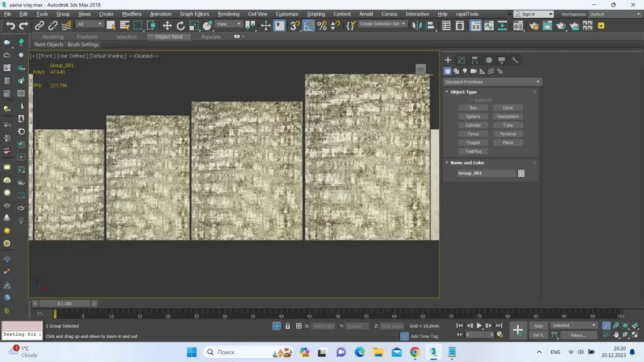Screen dimensions: 644x362
Task: Open the Utilities wrench panel
Action: (x=515, y=60)
